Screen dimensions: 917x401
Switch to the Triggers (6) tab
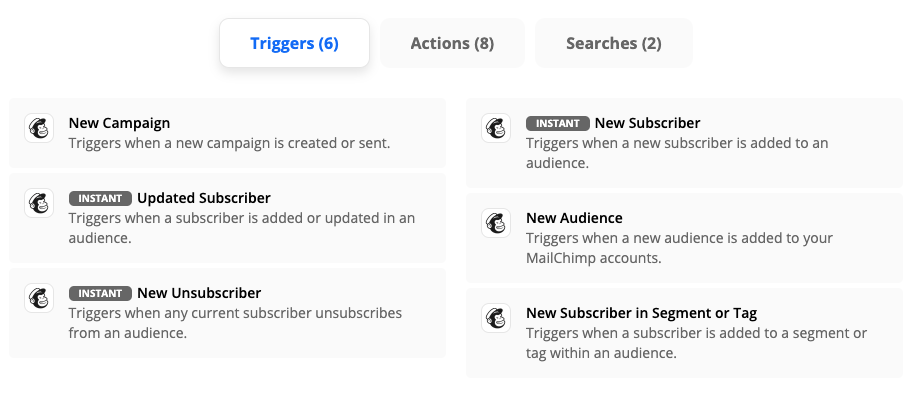294,43
